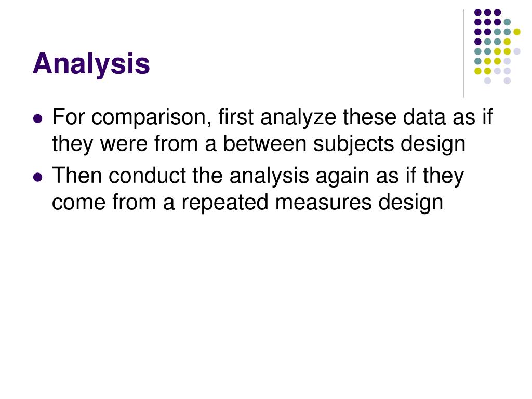Click the second bullet point marker

pyautogui.click(x=38, y=177)
